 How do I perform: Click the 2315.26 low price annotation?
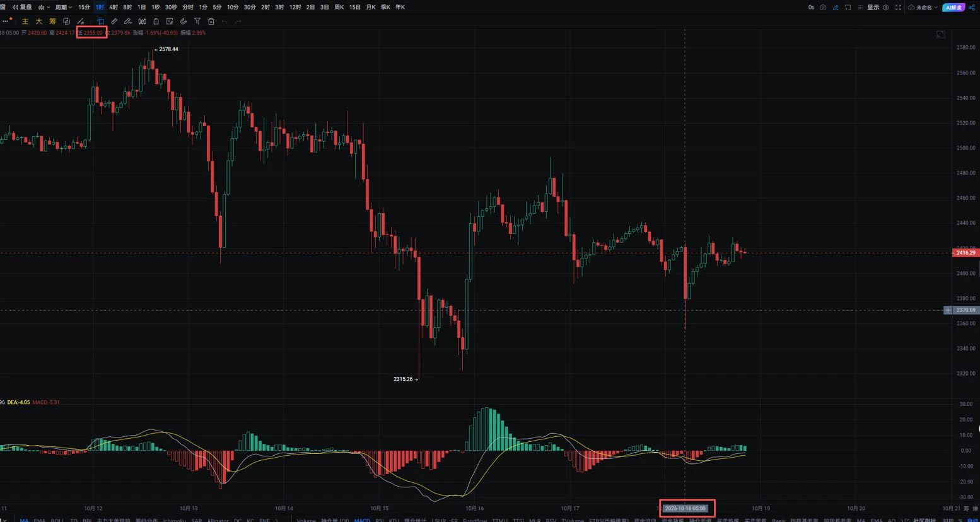point(403,379)
